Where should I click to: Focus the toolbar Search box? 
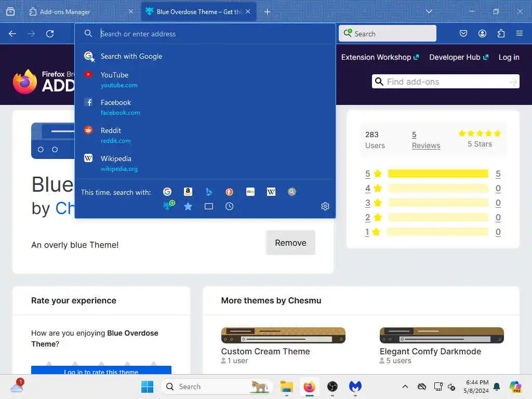pos(388,33)
